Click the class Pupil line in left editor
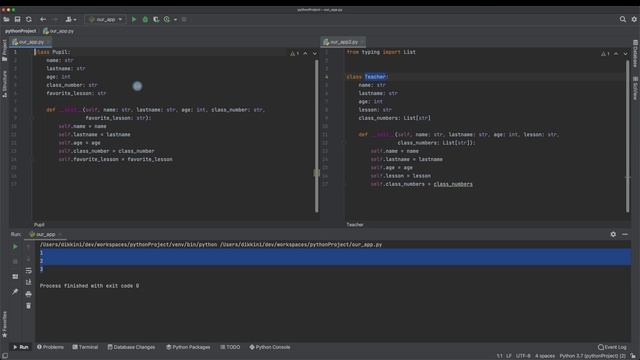Image resolution: width=640 pixels, height=360 pixels. 53,52
